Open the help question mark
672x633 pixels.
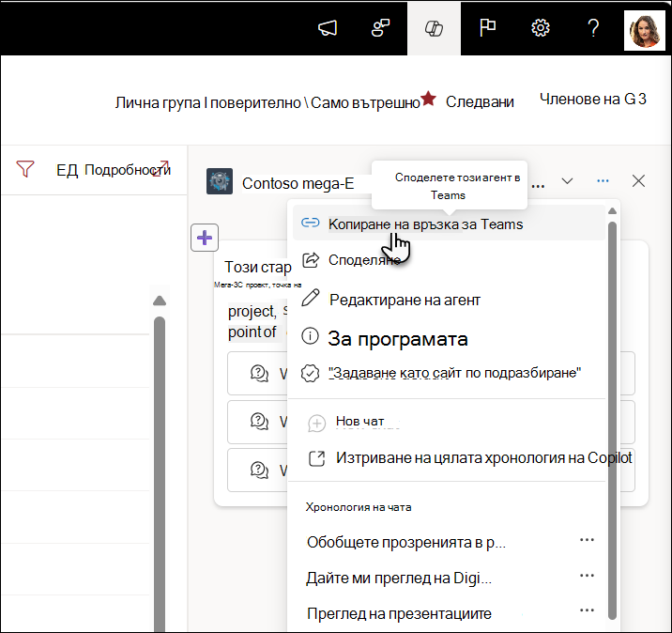point(593,28)
